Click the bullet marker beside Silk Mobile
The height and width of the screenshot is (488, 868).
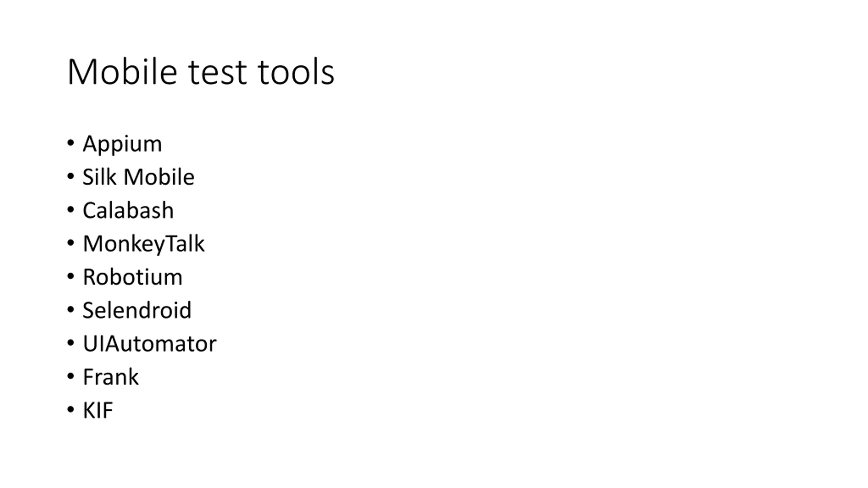[x=71, y=176]
